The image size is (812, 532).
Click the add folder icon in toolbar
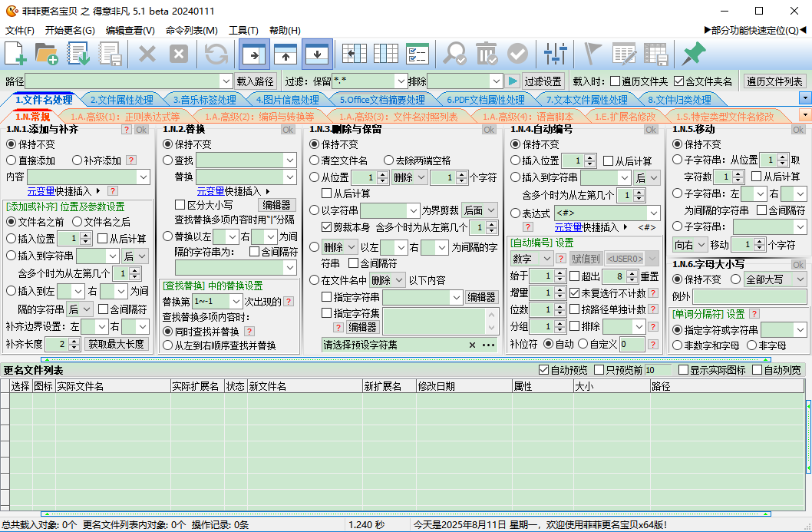(47, 54)
